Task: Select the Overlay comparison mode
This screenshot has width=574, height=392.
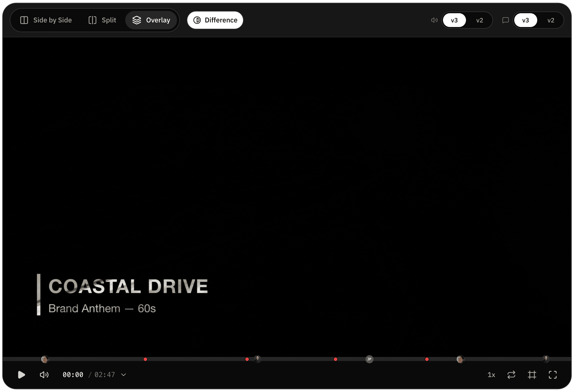Action: click(151, 20)
